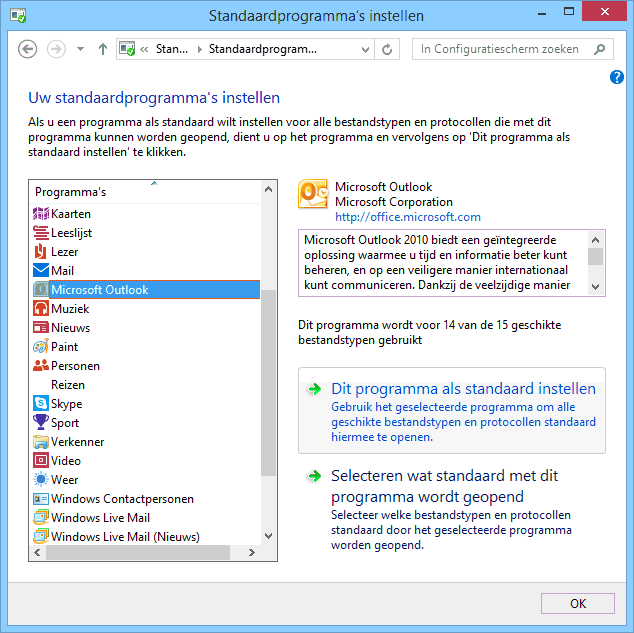
Task: Click the Nieuws app icon
Action: click(40, 328)
